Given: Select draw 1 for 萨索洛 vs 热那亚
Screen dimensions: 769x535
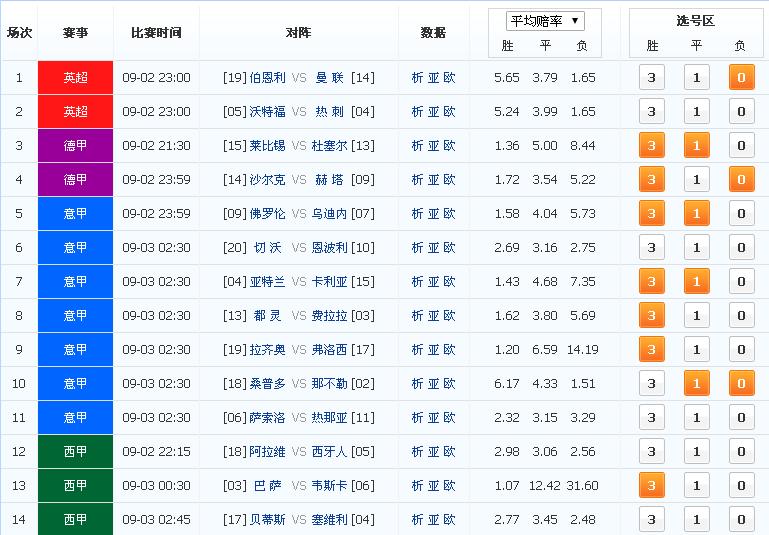Looking at the screenshot, I should 696,417.
